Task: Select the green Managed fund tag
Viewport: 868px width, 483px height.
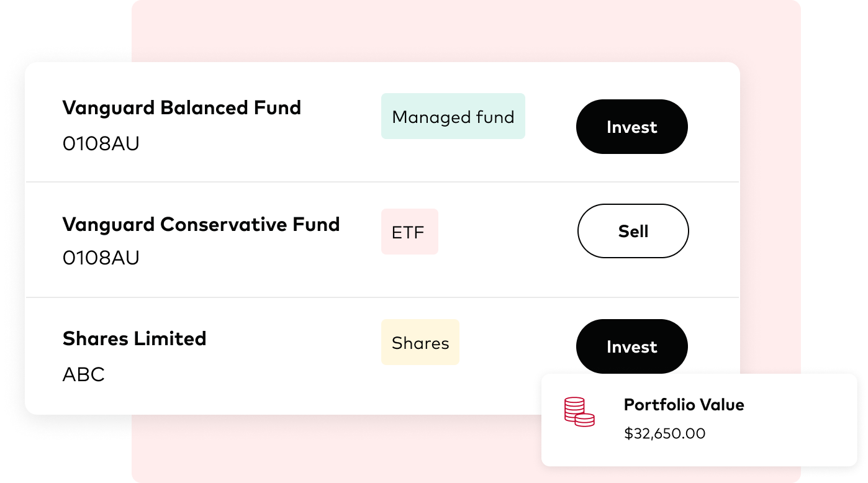Action: pyautogui.click(x=453, y=117)
